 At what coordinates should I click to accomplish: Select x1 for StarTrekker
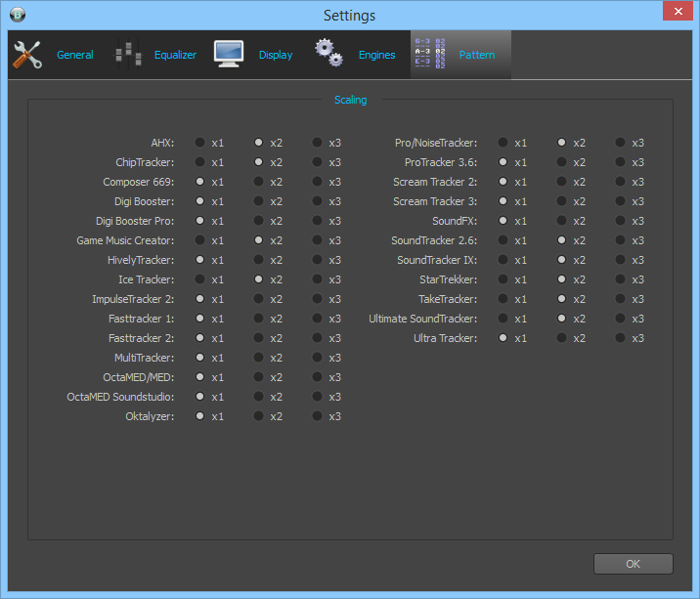tap(503, 279)
